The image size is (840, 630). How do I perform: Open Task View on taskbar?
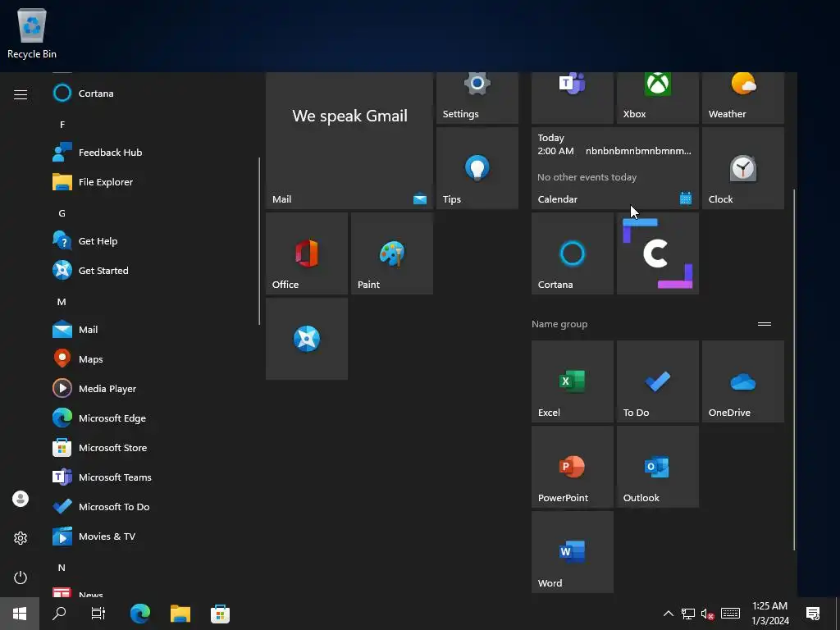pyautogui.click(x=98, y=614)
